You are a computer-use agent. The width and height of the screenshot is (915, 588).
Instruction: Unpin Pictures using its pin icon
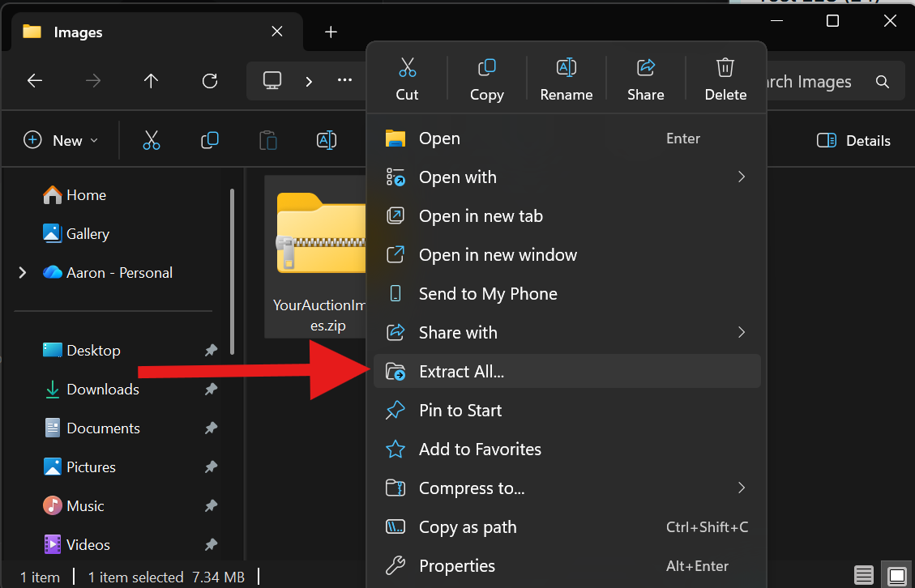pyautogui.click(x=211, y=467)
